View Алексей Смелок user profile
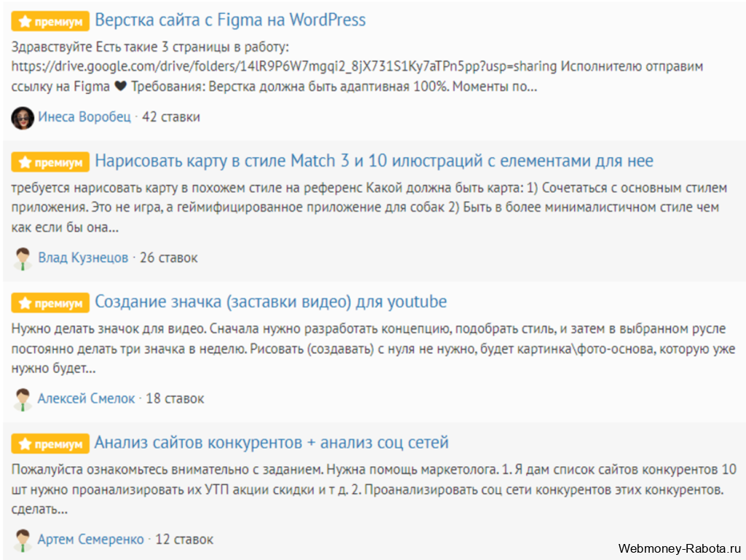This screenshot has height=560, width=746. 86,398
